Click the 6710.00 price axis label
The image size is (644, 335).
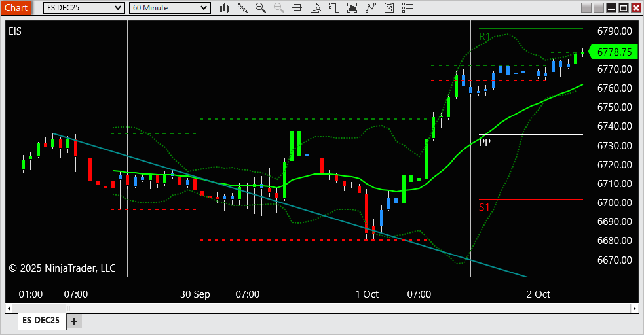(615, 183)
